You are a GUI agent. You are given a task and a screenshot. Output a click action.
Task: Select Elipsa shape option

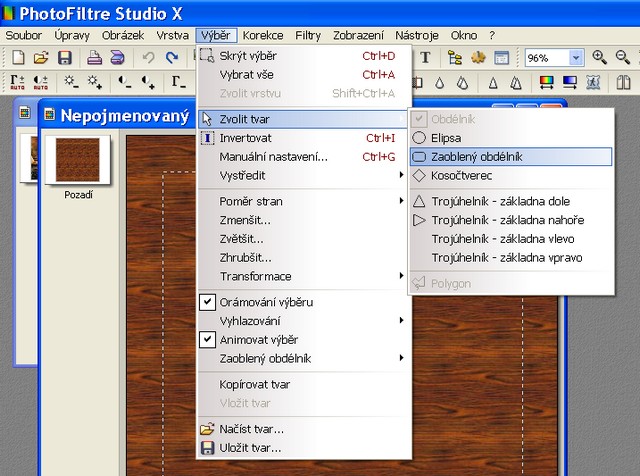[x=511, y=138]
